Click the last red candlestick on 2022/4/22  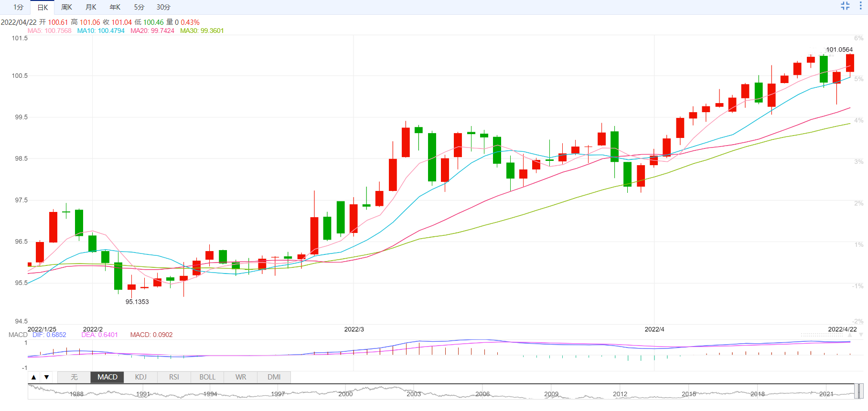(850, 63)
